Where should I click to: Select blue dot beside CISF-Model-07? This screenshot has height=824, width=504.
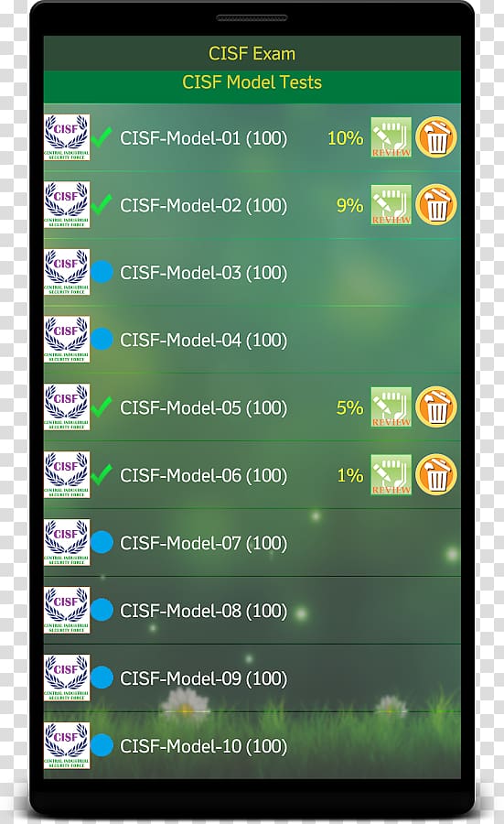(102, 542)
